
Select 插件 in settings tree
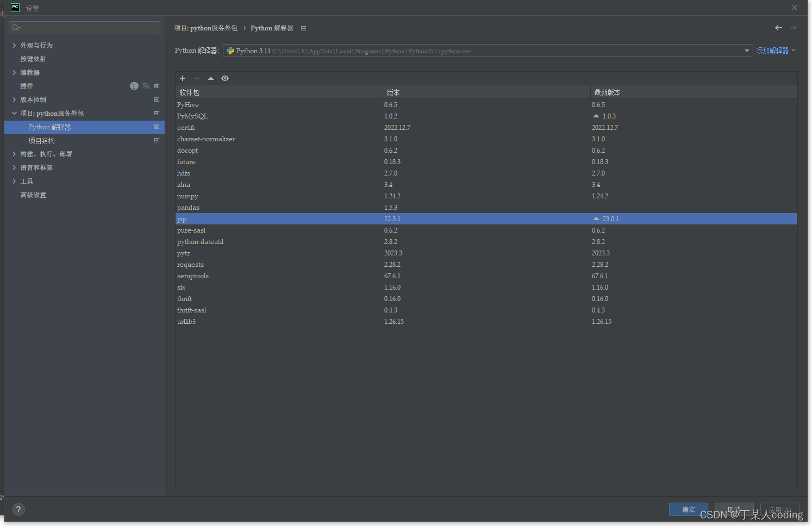pos(27,86)
